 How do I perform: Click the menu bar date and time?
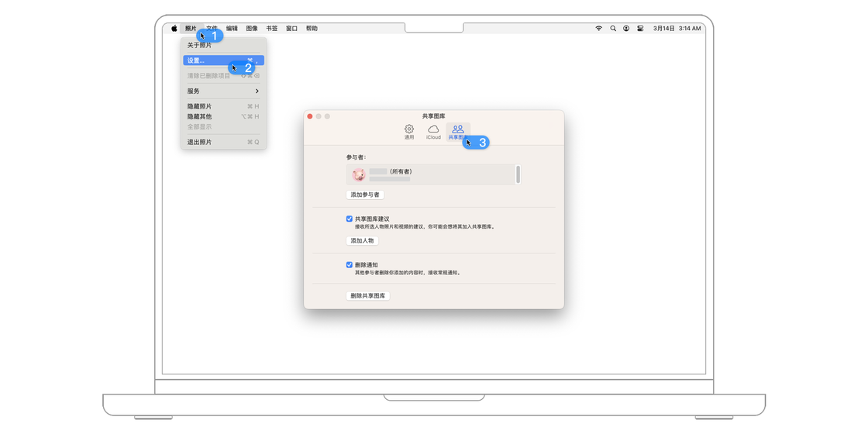(677, 28)
